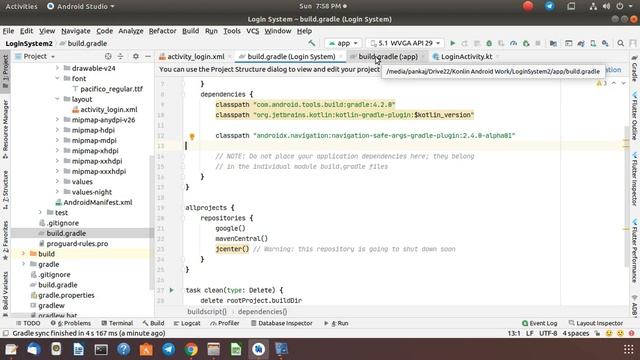Open the Logcat tool window

click(187, 323)
